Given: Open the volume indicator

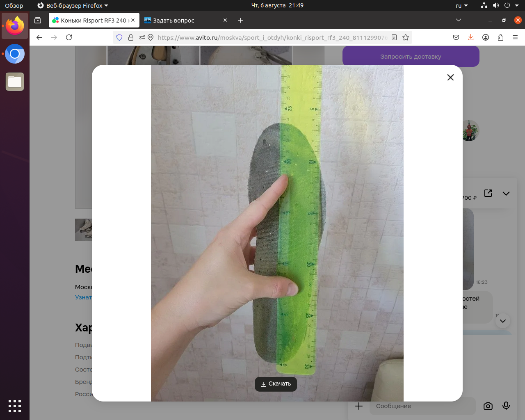Looking at the screenshot, I should point(495,5).
